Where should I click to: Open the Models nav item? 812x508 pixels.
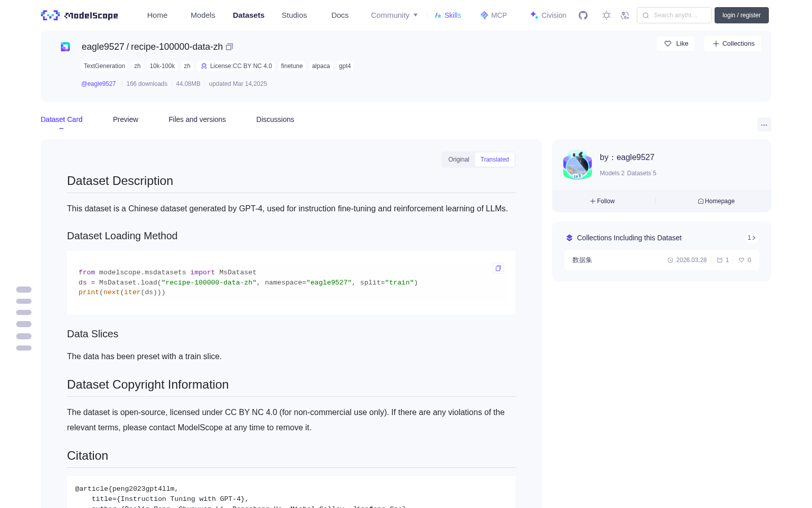203,15
